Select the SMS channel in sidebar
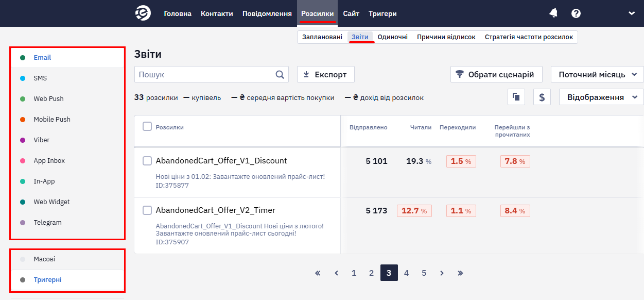644x300 pixels. pyautogui.click(x=67, y=78)
